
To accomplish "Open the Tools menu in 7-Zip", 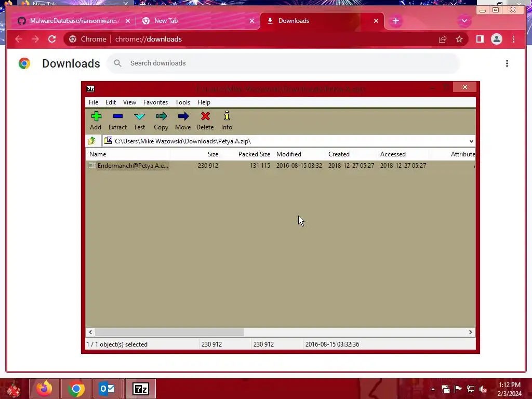I will tap(182, 102).
